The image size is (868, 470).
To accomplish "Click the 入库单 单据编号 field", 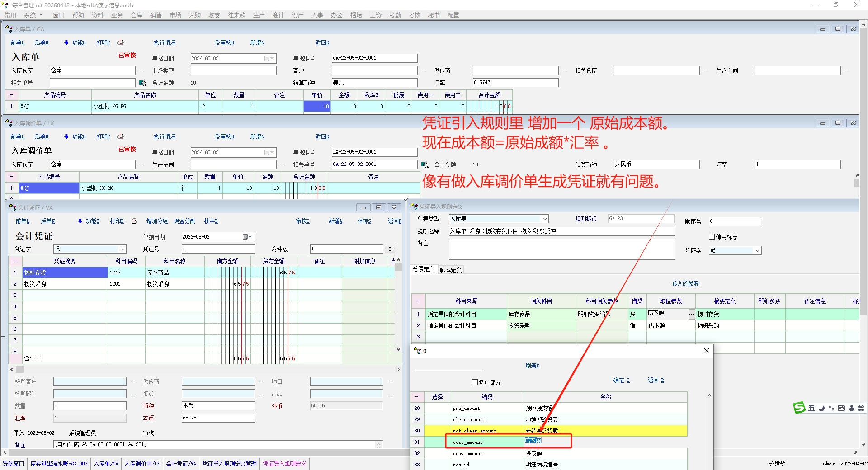I will [x=374, y=58].
